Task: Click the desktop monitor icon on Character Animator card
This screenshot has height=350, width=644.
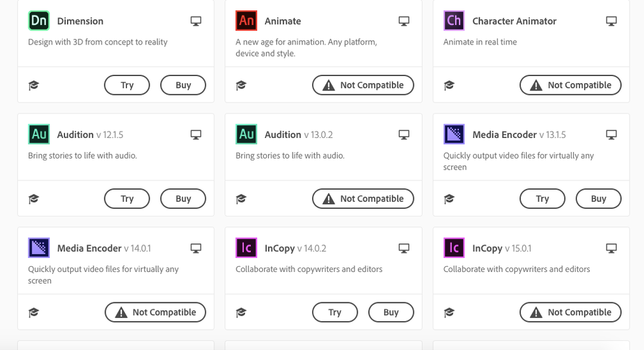Action: pyautogui.click(x=612, y=21)
